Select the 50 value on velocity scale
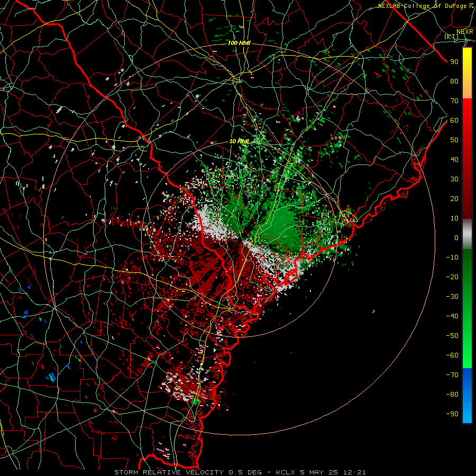The image size is (476, 476). 454,140
